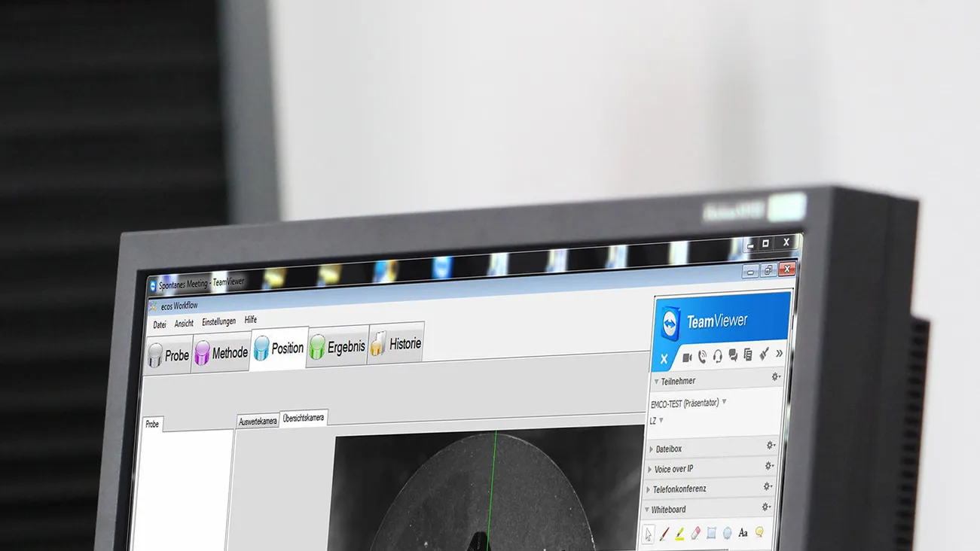Click the Spontanes Meeting TeamViewer title icon
The image size is (980, 551).
point(153,285)
